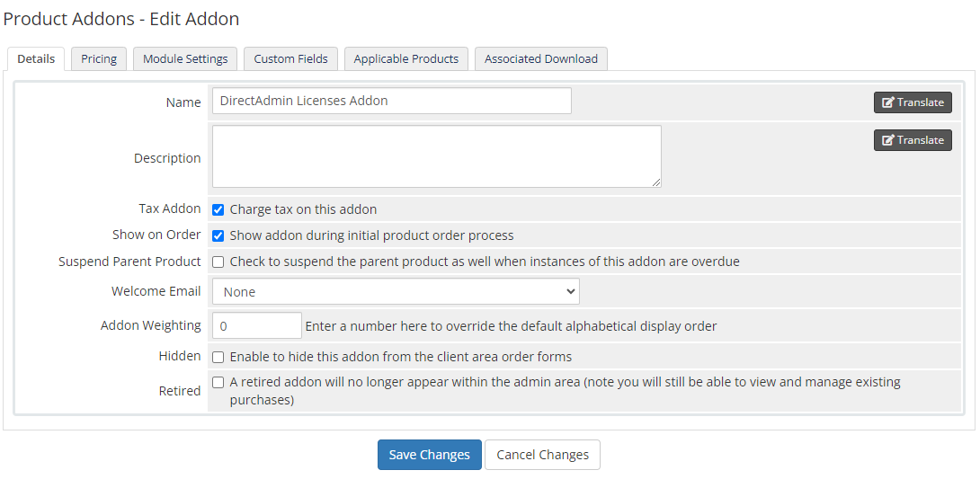
Task: Click Translate button beside Name field
Action: click(913, 102)
